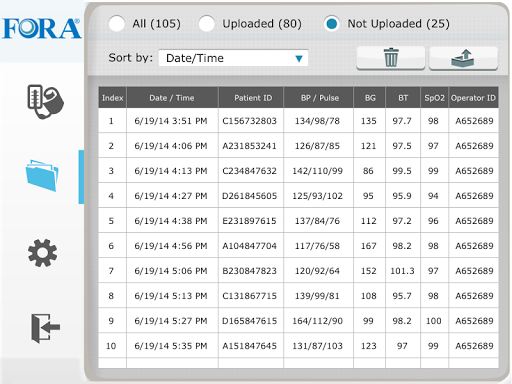This screenshot has width=512, height=384.
Task: Click blood glucose value 152
Action: [369, 271]
